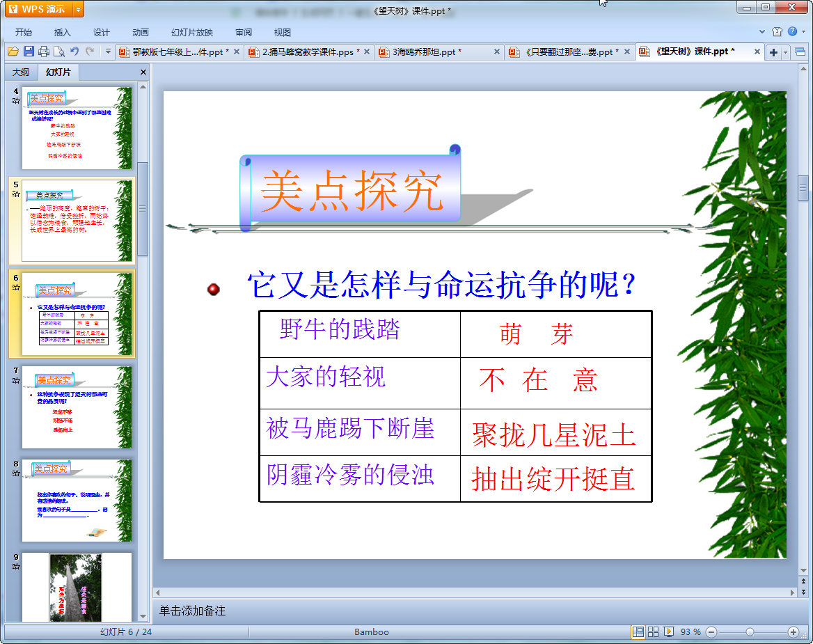Switch to slide sorter view icon

pos(654,632)
